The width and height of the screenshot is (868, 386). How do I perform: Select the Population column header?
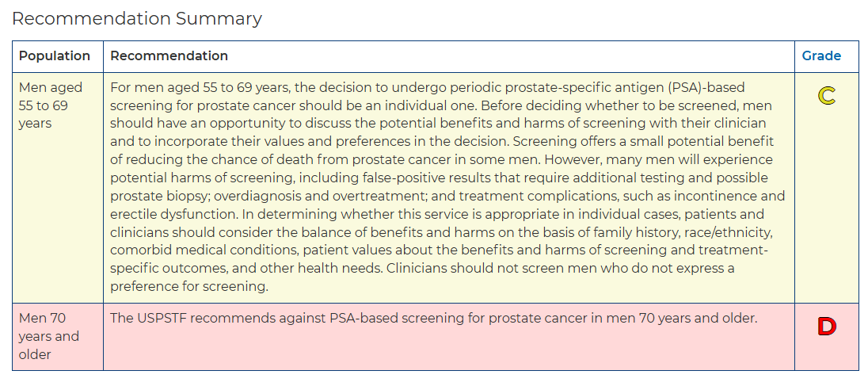click(x=55, y=55)
